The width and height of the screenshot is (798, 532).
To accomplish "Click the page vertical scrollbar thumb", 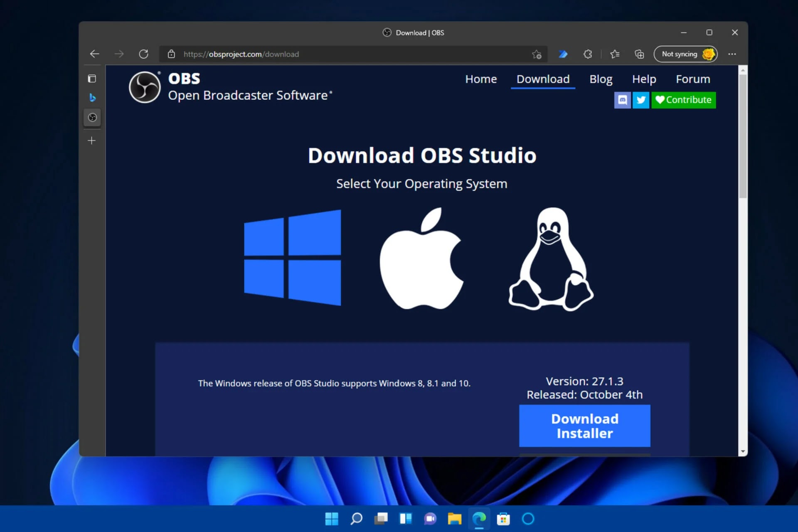I will pyautogui.click(x=743, y=136).
